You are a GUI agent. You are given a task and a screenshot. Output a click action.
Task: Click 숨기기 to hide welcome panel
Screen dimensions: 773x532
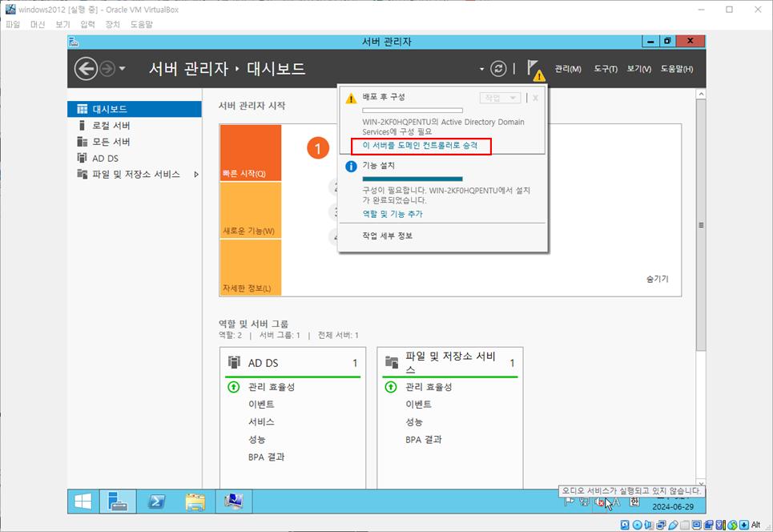point(657,279)
